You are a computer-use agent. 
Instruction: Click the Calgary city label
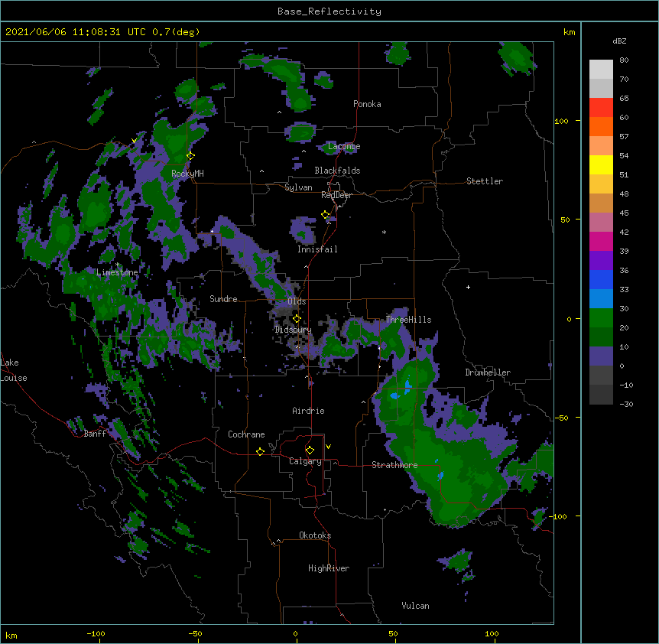305,461
